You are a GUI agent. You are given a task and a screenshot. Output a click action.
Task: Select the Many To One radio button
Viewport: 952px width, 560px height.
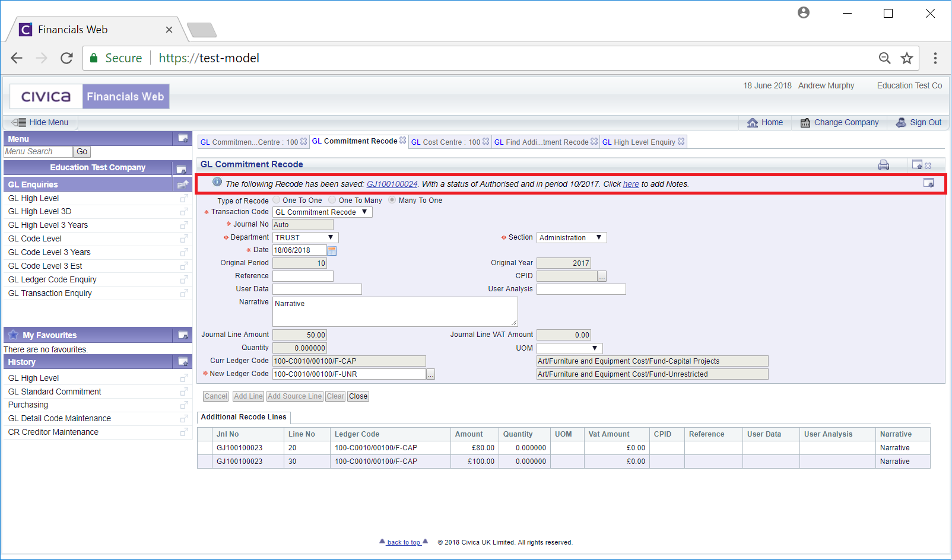(x=392, y=201)
